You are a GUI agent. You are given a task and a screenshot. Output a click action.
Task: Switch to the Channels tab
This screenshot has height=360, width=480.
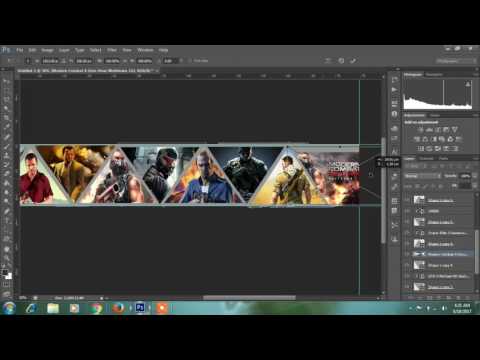426,158
